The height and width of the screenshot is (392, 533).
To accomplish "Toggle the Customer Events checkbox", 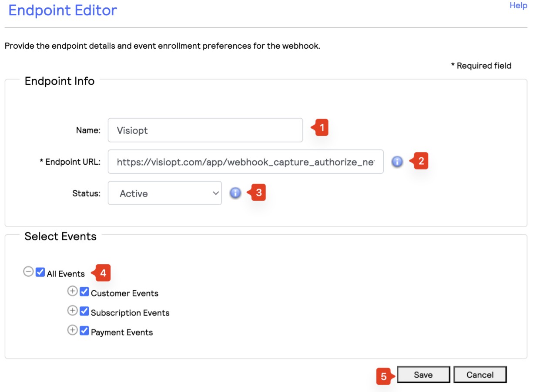I will pos(84,292).
